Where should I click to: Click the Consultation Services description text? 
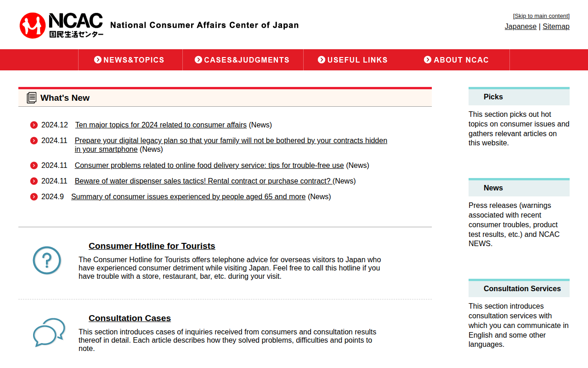tap(519, 325)
